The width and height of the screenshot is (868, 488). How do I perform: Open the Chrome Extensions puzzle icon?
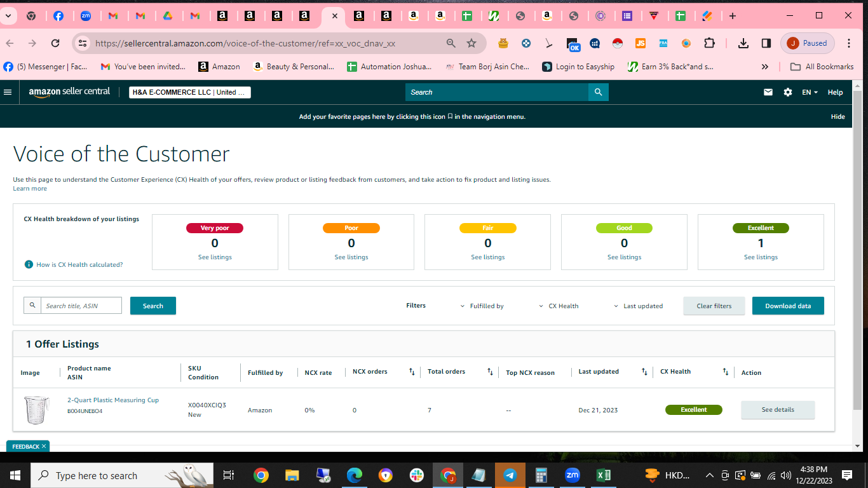tap(709, 43)
